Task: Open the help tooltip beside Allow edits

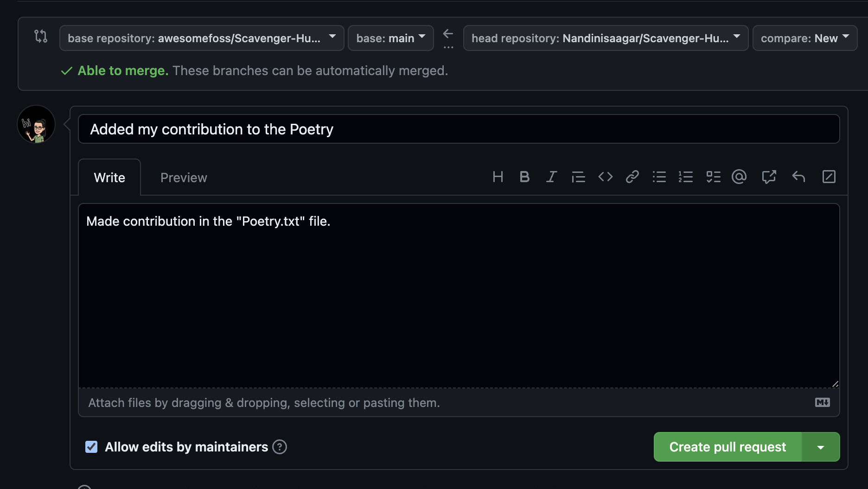Action: tap(280, 446)
